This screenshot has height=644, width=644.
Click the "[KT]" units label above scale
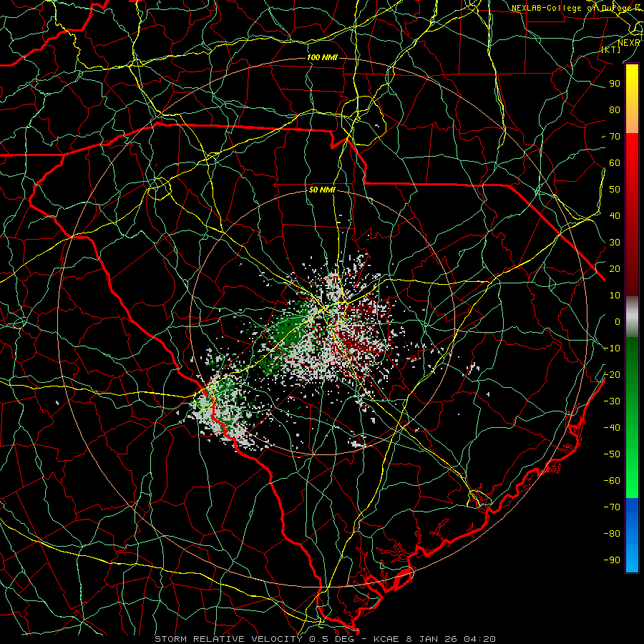[611, 49]
